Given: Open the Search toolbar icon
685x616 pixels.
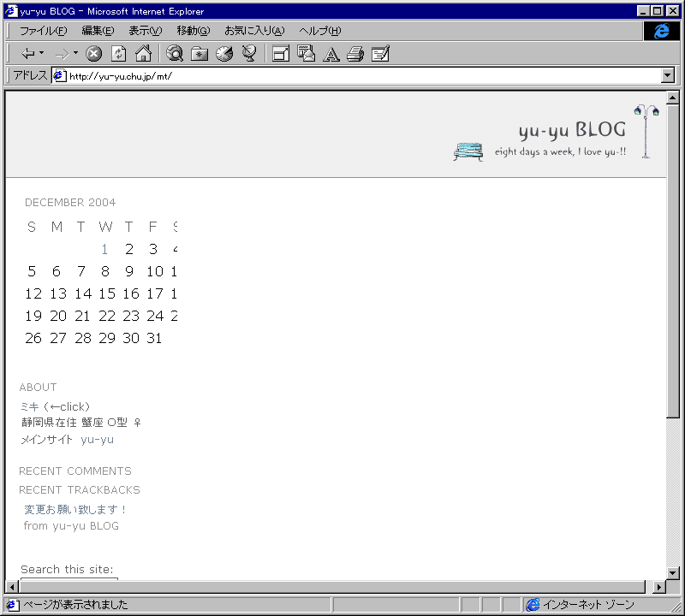Looking at the screenshot, I should coord(175,54).
